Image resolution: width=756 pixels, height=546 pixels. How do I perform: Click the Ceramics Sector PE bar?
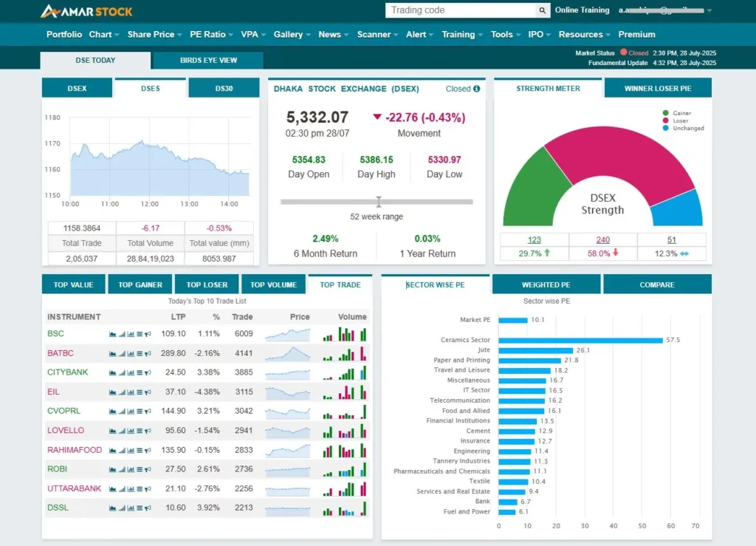coord(580,340)
